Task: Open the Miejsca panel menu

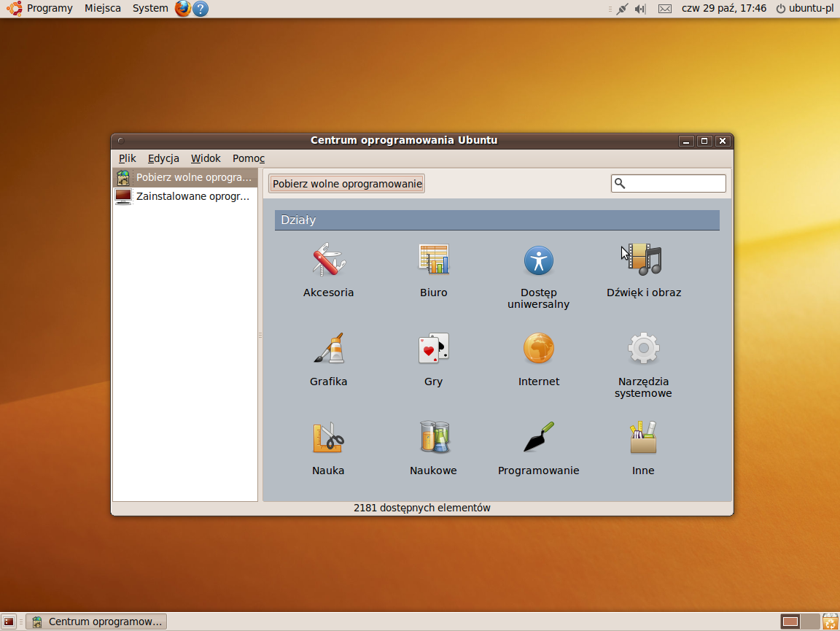Action: point(102,8)
